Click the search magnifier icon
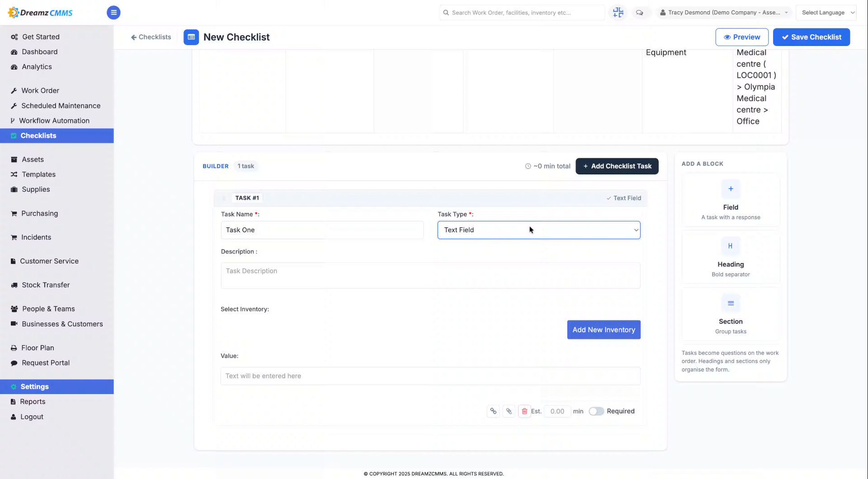868x479 pixels. click(x=446, y=13)
